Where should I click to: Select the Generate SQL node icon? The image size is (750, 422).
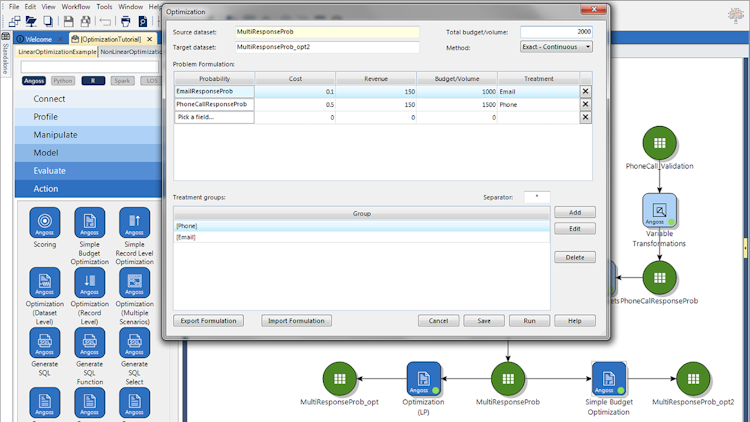[44, 343]
